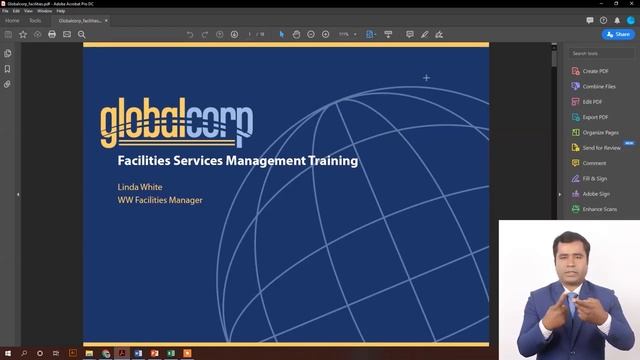The image size is (640, 360).
Task: Add a sticky note comment
Action: pos(410,35)
